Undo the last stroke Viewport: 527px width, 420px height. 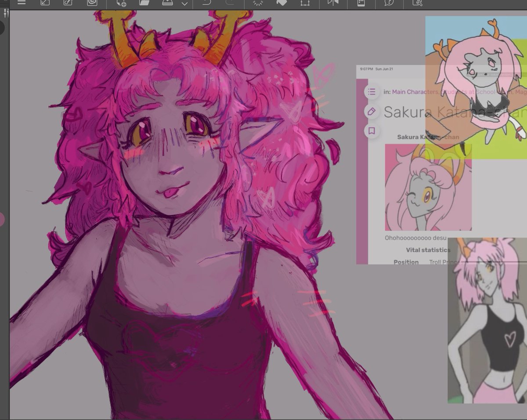coord(207,3)
